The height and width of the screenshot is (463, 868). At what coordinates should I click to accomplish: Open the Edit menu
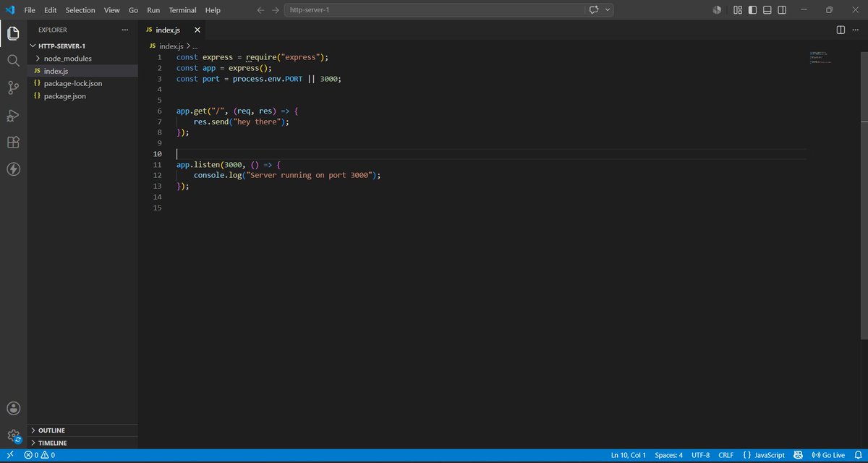[x=50, y=10]
